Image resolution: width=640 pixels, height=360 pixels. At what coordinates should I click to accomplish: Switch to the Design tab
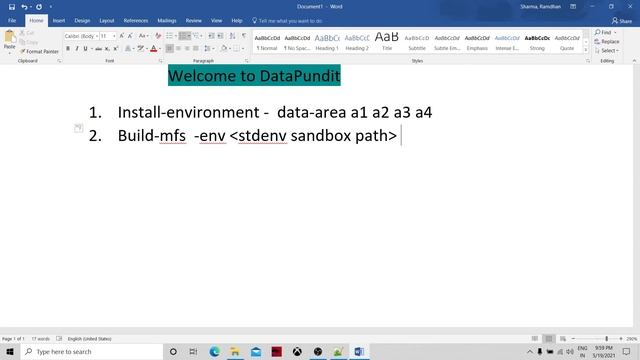(82, 20)
